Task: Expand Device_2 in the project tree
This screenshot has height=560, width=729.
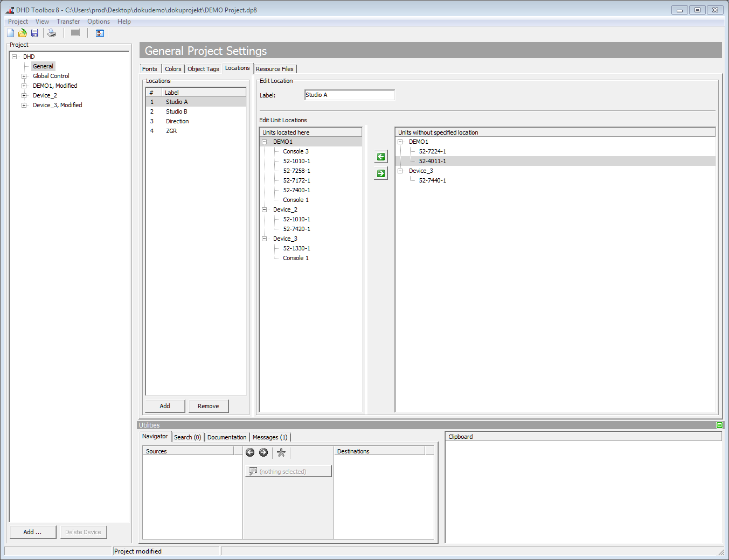Action: point(23,95)
